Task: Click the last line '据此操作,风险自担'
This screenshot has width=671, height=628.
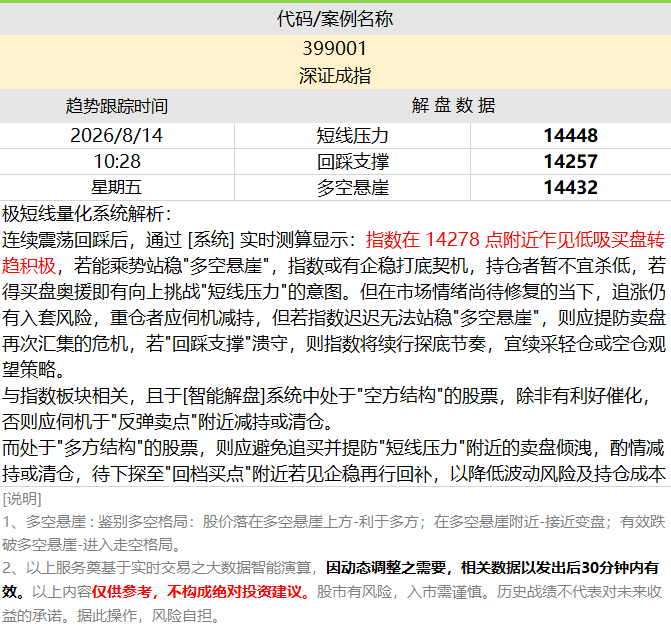Action: pyautogui.click(x=149, y=616)
